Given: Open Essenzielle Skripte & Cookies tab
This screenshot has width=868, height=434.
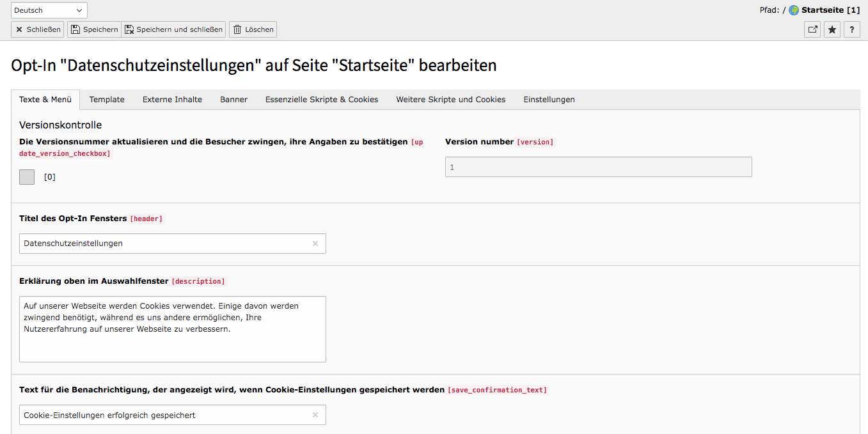Looking at the screenshot, I should (322, 100).
